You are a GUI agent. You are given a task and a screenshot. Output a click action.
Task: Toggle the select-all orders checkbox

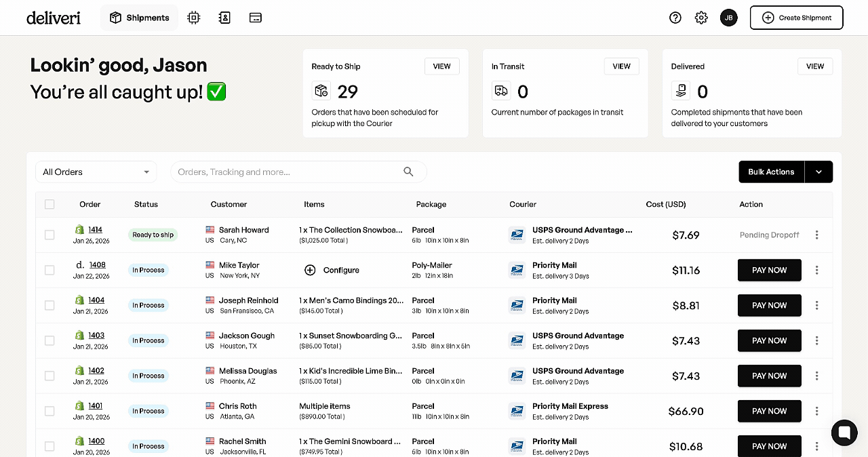pyautogui.click(x=50, y=204)
